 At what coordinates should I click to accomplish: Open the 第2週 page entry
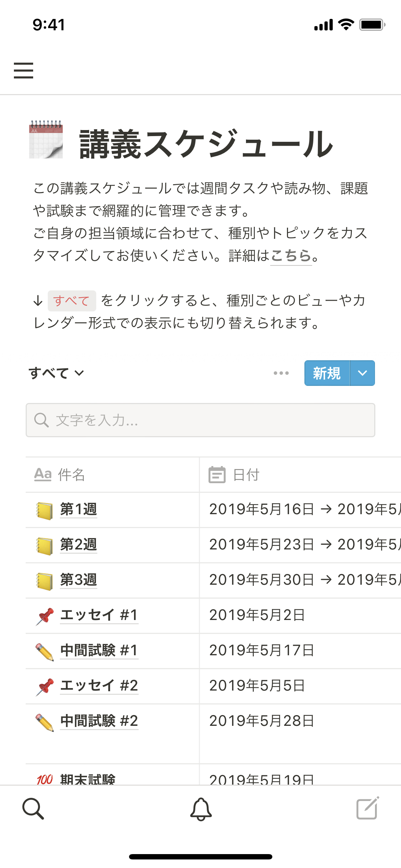[78, 544]
